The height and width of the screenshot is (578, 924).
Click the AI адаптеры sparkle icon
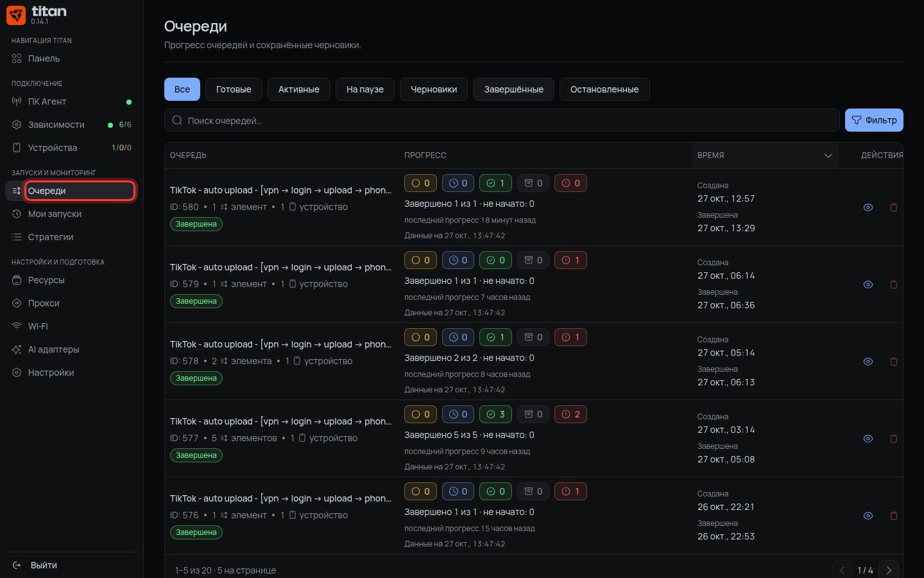coord(17,349)
